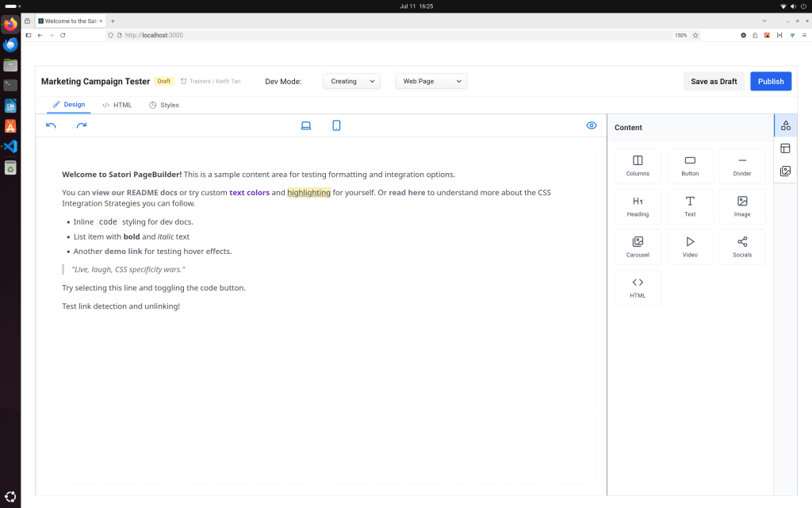Expand the Web Page dropdown
Image resolution: width=812 pixels, height=508 pixels.
(x=431, y=81)
